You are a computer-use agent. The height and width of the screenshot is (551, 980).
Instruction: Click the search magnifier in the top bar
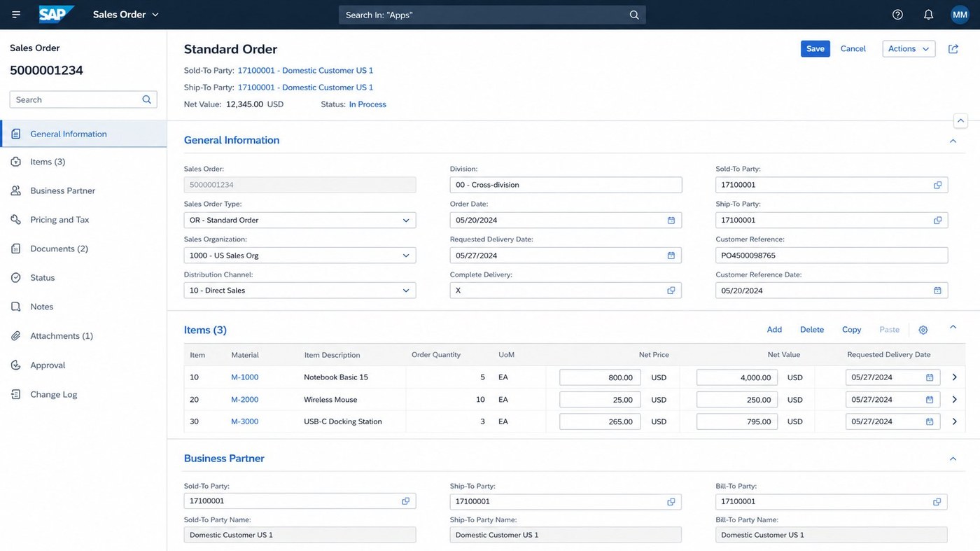coord(634,15)
